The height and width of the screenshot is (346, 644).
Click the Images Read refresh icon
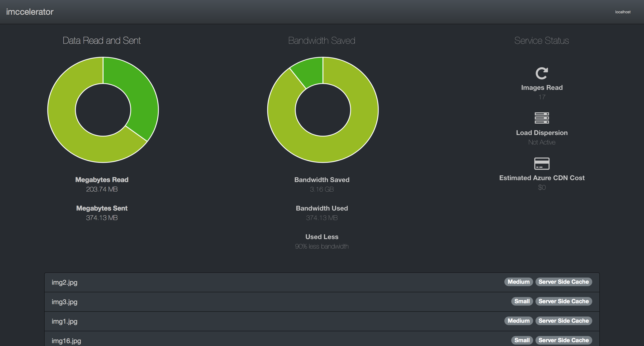(541, 73)
